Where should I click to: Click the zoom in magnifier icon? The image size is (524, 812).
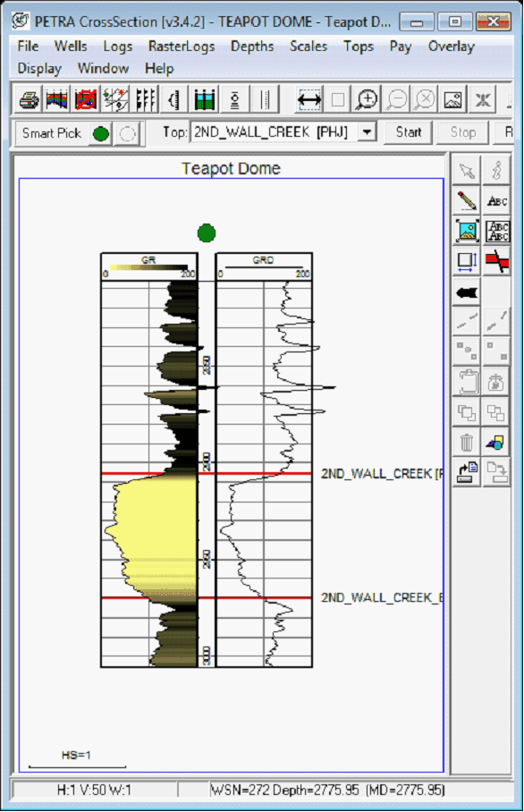point(367,99)
